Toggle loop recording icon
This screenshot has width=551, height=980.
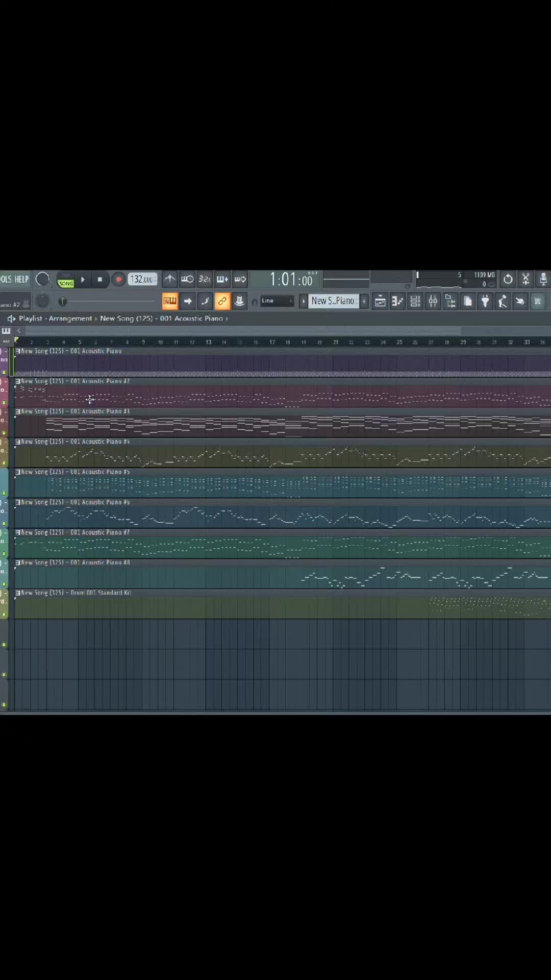[x=240, y=279]
